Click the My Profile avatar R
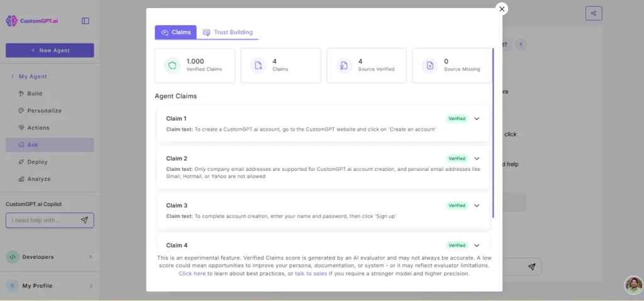644x301 pixels. (x=13, y=286)
